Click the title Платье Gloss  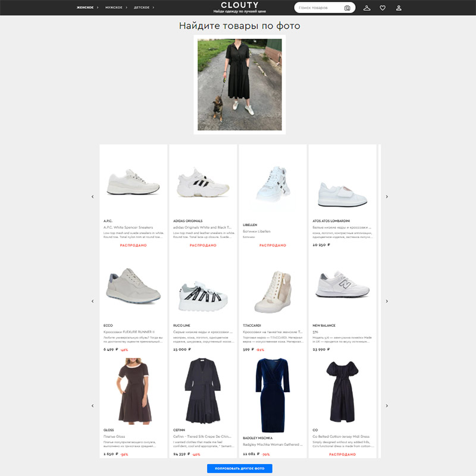pyautogui.click(x=114, y=437)
